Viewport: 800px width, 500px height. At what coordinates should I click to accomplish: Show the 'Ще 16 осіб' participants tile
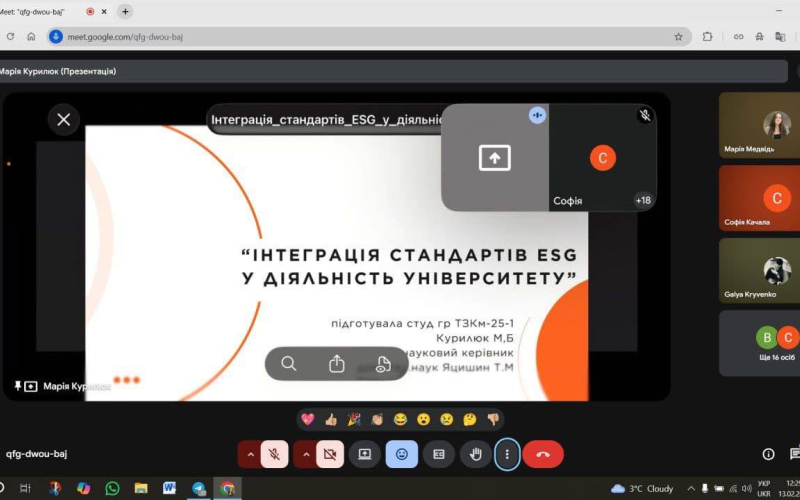point(759,343)
